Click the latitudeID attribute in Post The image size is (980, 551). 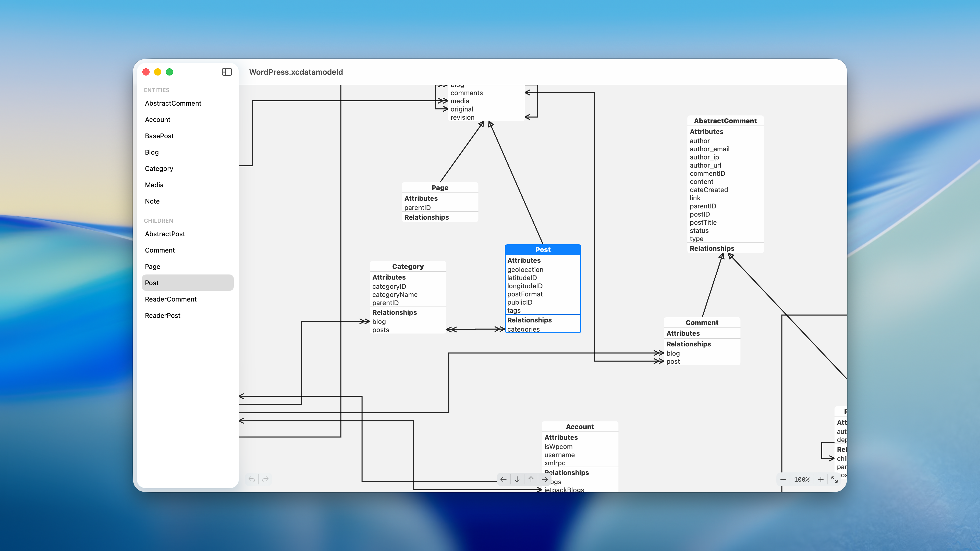click(x=522, y=278)
